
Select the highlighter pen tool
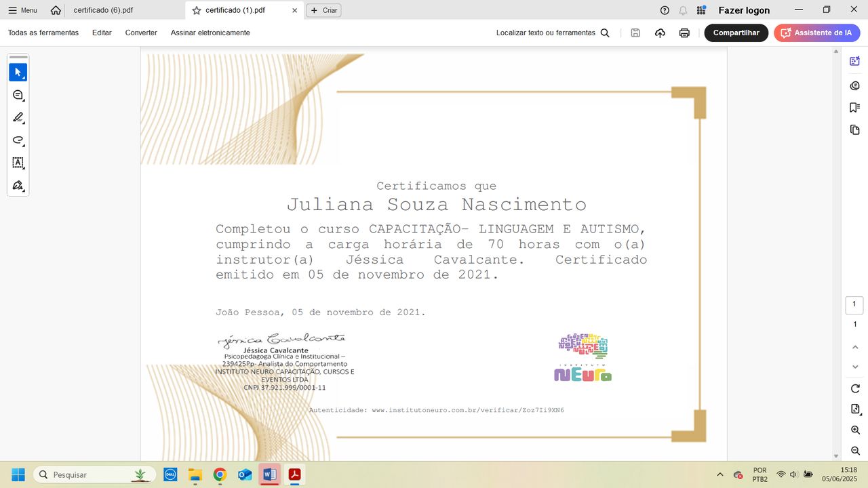point(18,118)
